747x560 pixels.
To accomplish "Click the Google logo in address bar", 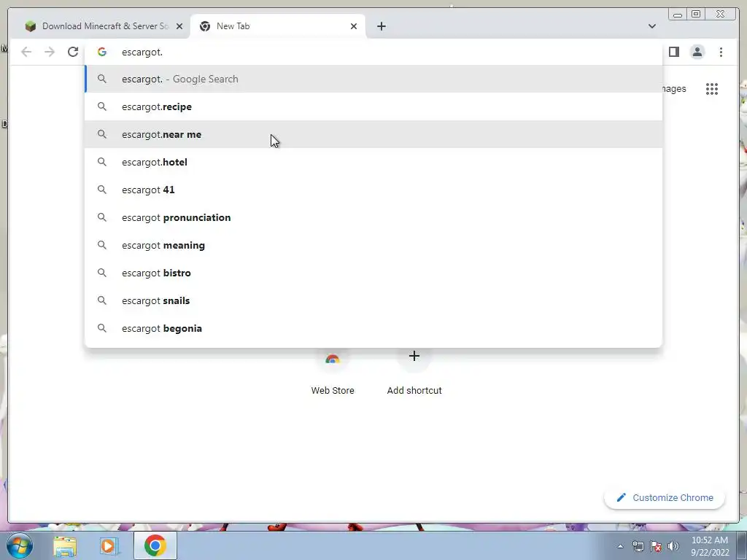I will click(x=102, y=52).
